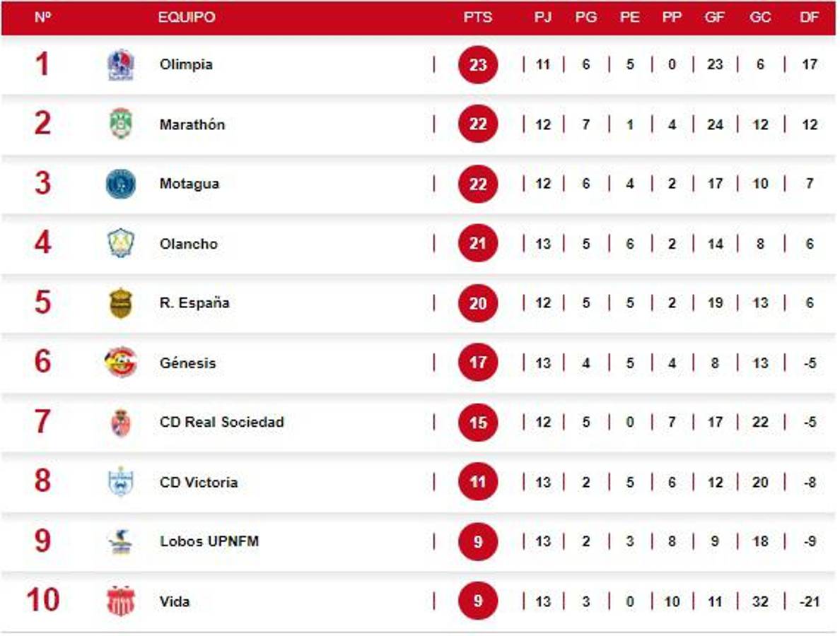
Task: Click the CD Victoria team crest
Action: (120, 482)
